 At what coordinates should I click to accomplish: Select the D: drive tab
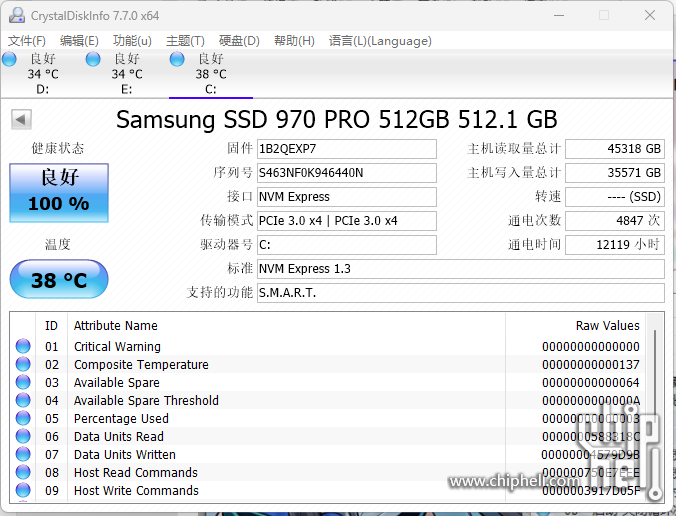tap(43, 74)
